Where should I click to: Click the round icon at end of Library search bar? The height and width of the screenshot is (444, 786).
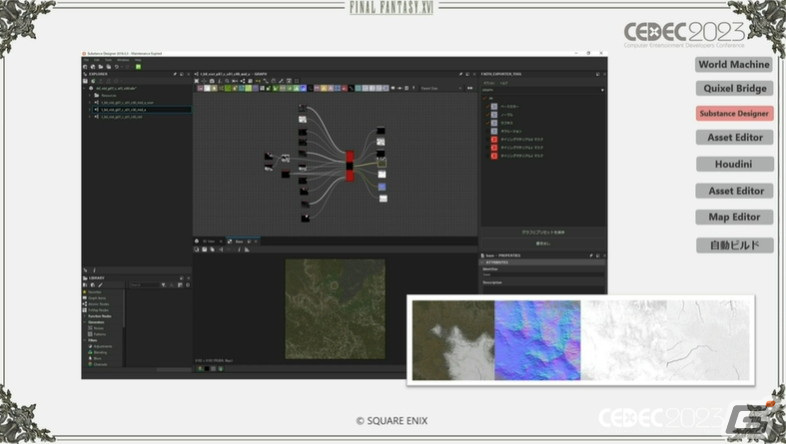point(188,285)
